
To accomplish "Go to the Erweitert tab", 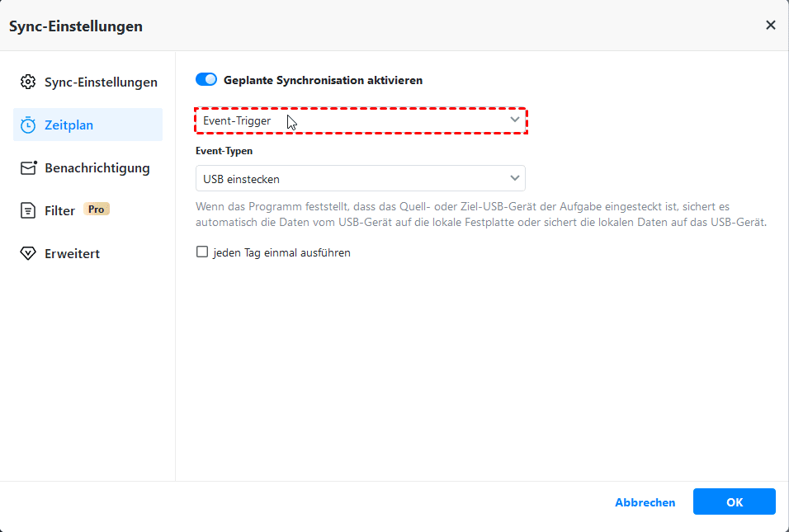I will 73,254.
